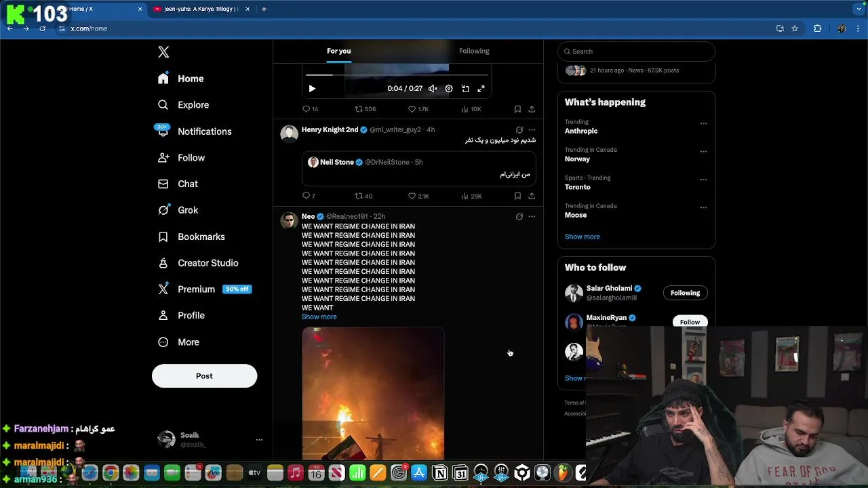Open Chrome extensions puzzle icon
This screenshot has width=868, height=488.
coord(817,28)
